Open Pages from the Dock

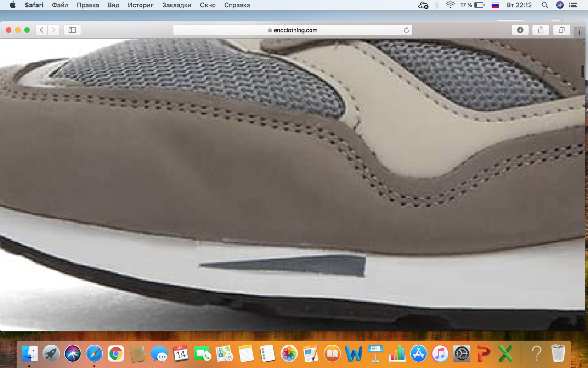click(x=311, y=353)
